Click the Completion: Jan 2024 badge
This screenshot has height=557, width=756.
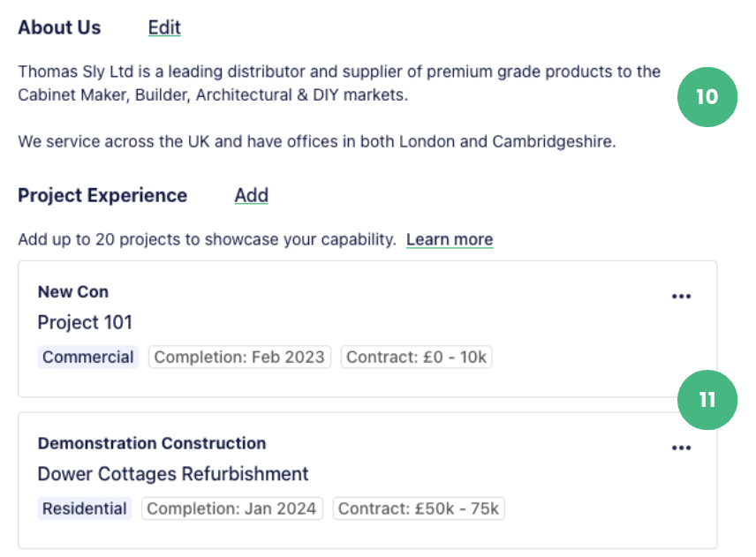pyautogui.click(x=231, y=508)
